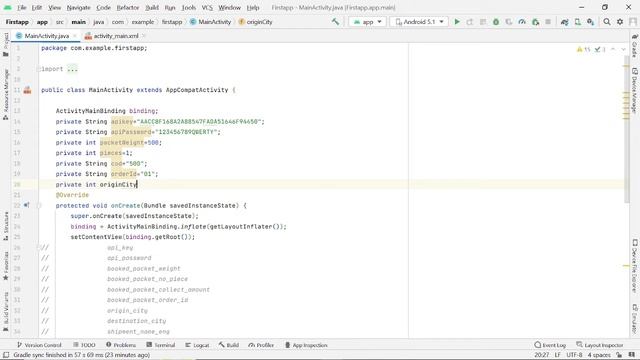The height and width of the screenshot is (360, 640).
Task: Click the override gutter icon on line 22
Action: (x=27, y=205)
